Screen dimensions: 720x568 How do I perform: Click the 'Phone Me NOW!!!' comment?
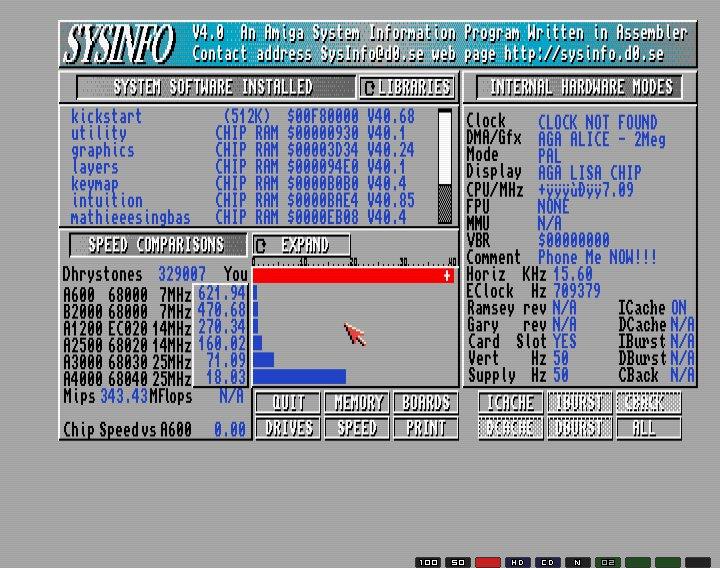click(597, 257)
